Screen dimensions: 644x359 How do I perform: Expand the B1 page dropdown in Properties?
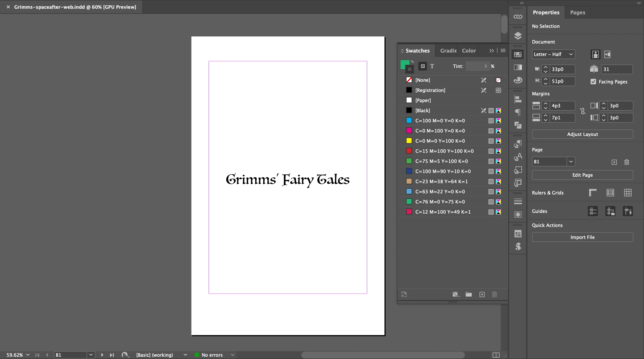(x=571, y=162)
